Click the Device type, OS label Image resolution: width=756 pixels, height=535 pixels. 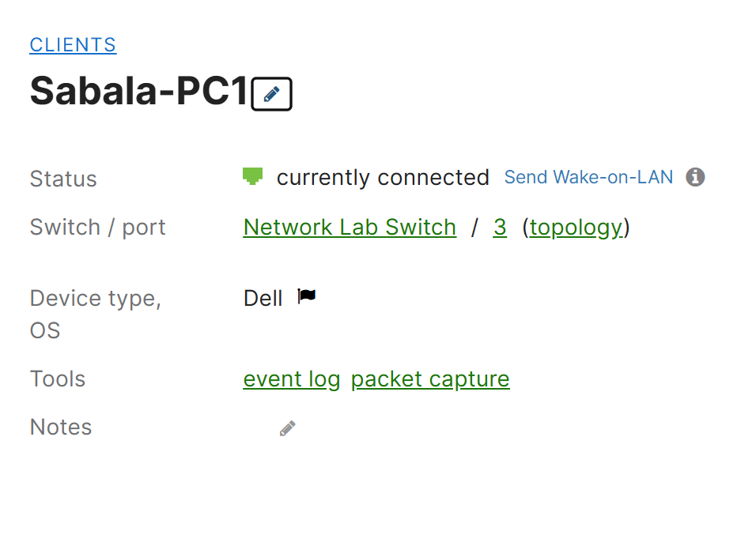pos(96,315)
